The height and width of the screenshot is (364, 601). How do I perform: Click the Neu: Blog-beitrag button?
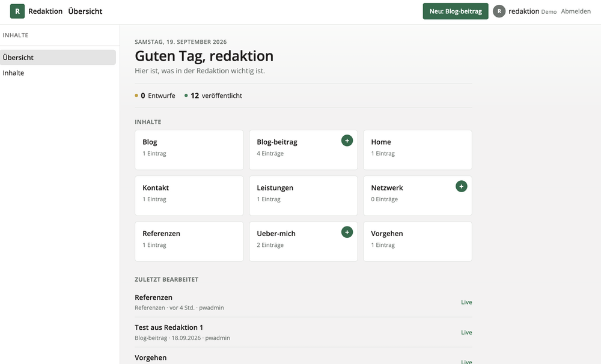[x=456, y=11]
